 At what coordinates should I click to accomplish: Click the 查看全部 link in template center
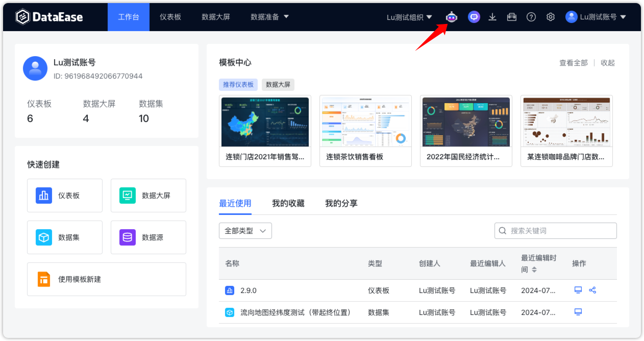point(573,62)
